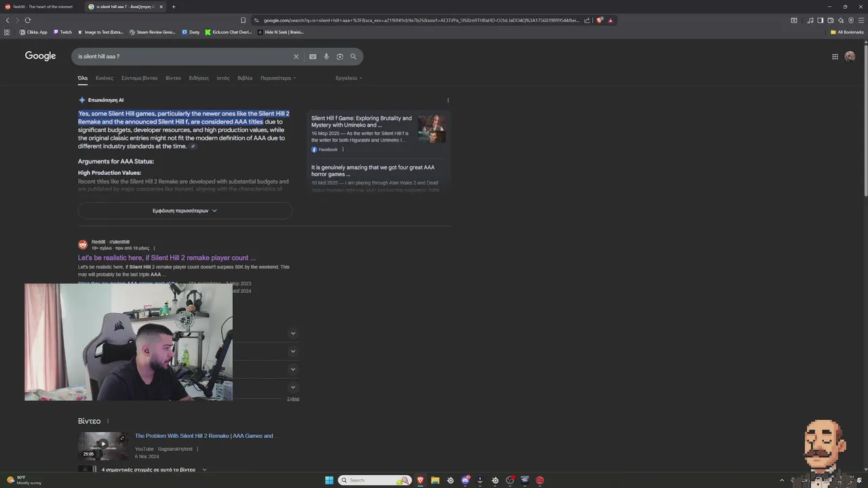This screenshot has height=488, width=868.
Task: Select the Βιβλία search tab
Action: point(245,78)
